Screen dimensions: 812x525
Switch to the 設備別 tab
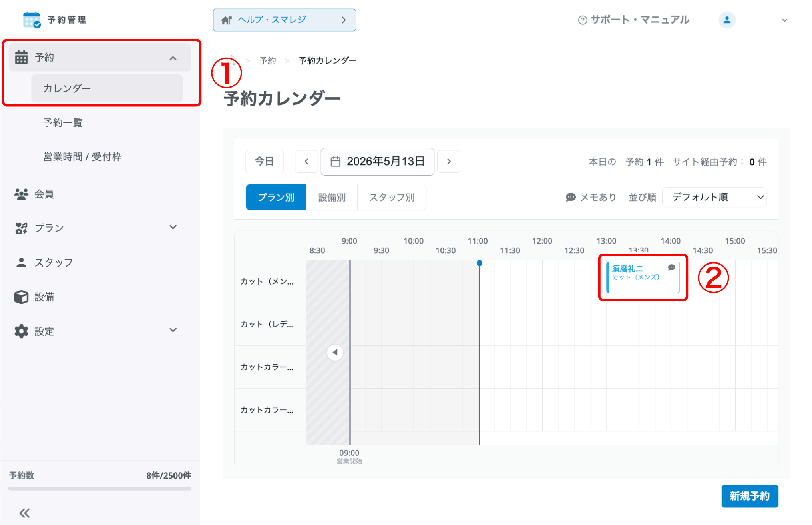[x=332, y=197]
